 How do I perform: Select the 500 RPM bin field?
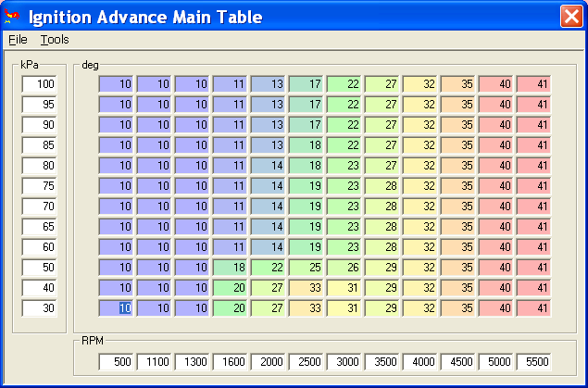[x=117, y=362]
